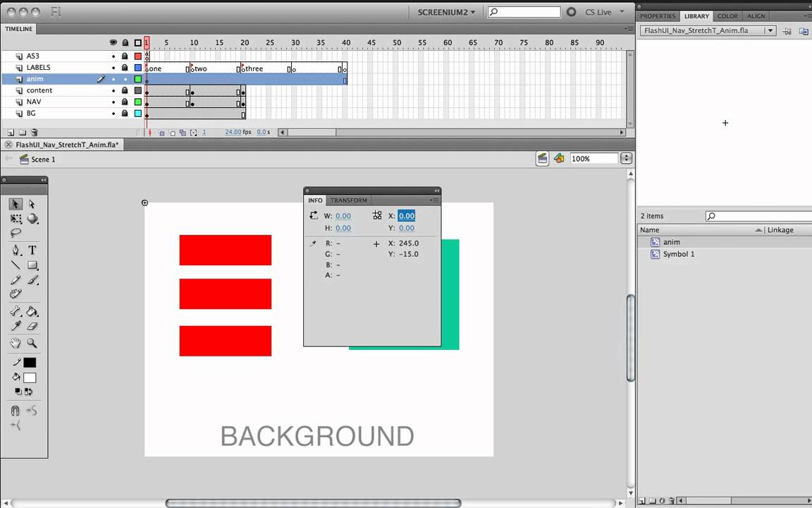Image resolution: width=812 pixels, height=508 pixels.
Task: Sort library by Name column arrow
Action: [758, 230]
